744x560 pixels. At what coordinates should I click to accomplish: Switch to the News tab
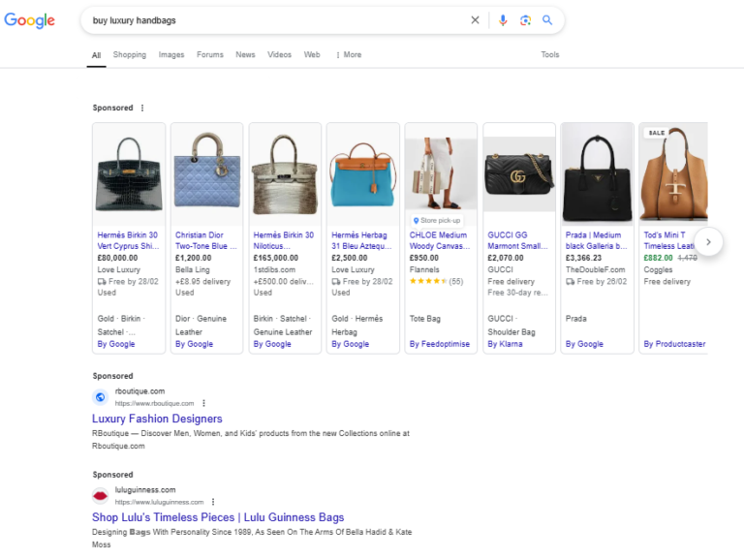(245, 54)
